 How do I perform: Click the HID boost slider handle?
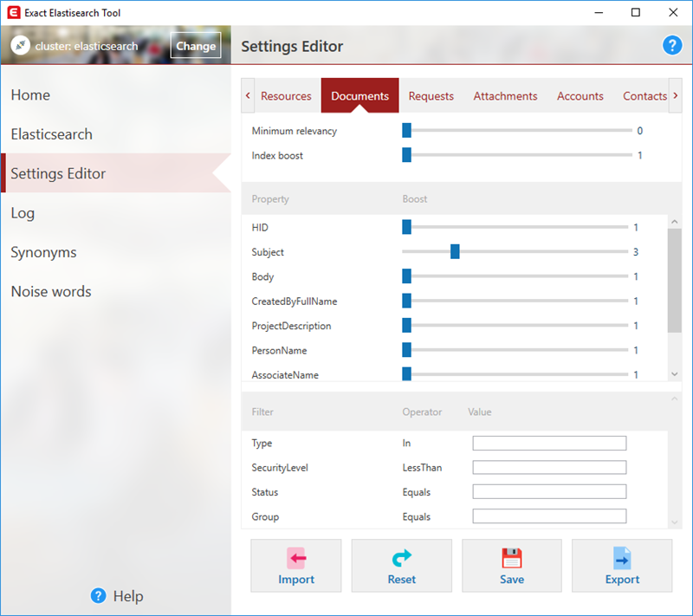[406, 227]
